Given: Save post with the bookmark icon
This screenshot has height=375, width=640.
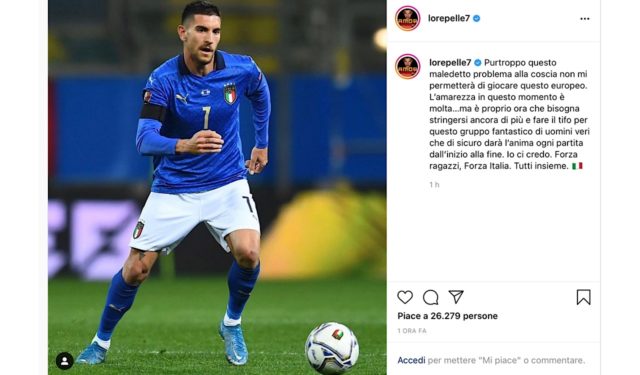Looking at the screenshot, I should pos(583,297).
